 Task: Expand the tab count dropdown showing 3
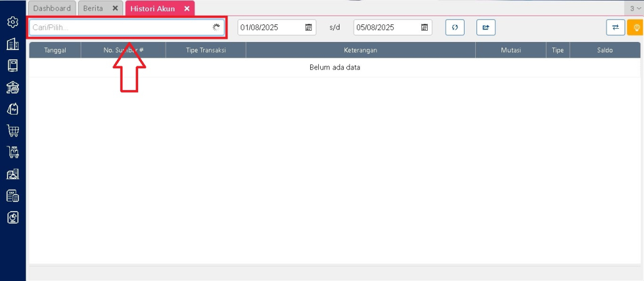pos(635,8)
